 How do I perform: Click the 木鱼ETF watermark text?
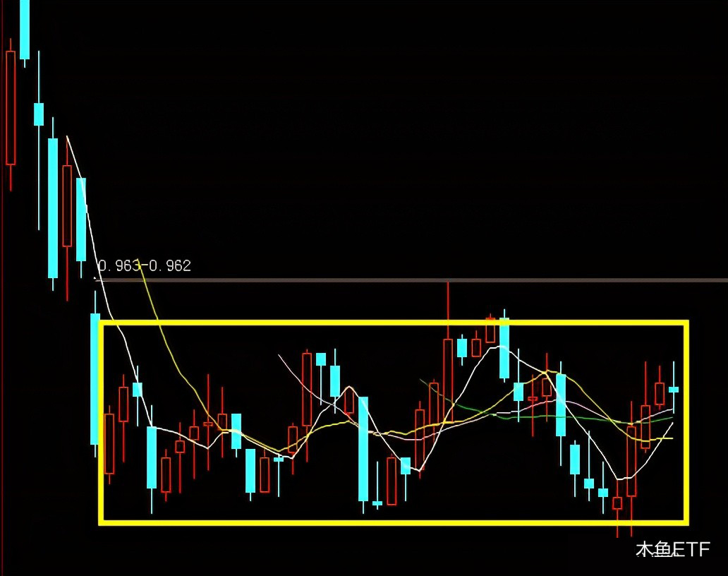672,549
